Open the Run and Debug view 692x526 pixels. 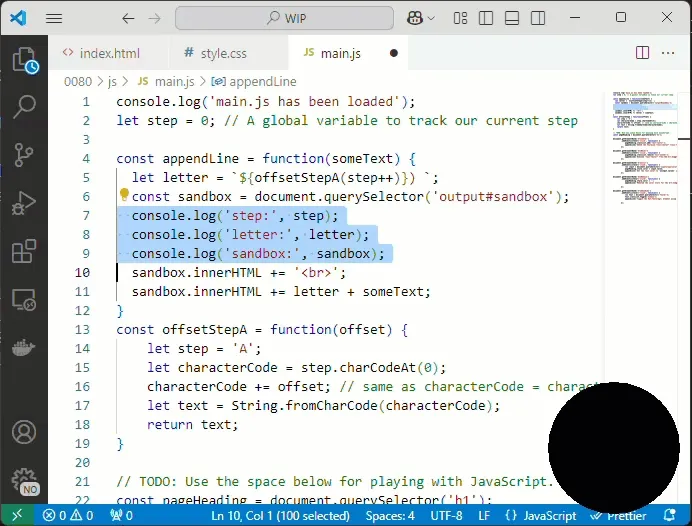coord(24,203)
